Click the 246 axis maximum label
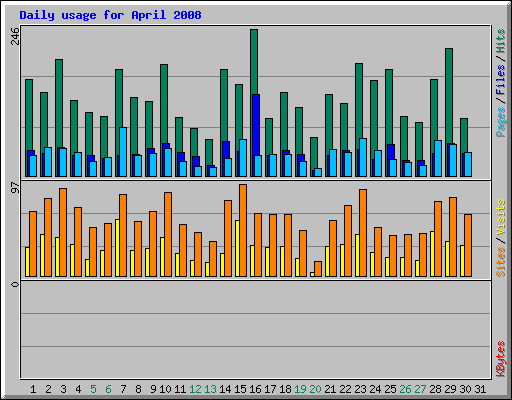This screenshot has width=512, height=400. click(15, 36)
